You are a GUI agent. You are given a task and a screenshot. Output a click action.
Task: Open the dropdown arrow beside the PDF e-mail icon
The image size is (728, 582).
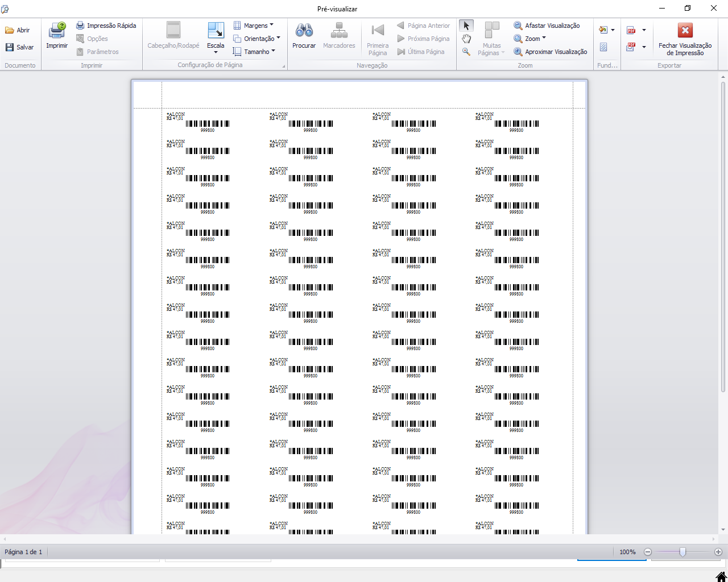644,47
